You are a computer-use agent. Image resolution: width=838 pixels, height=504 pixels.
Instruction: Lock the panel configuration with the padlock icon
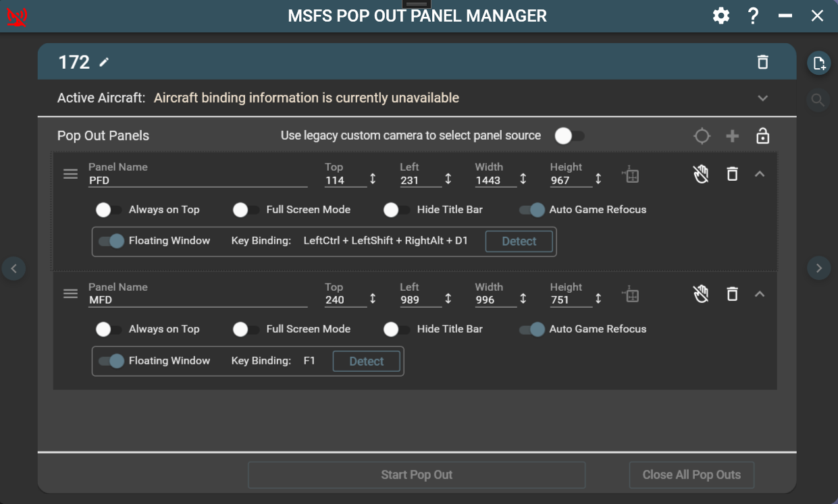pyautogui.click(x=762, y=136)
